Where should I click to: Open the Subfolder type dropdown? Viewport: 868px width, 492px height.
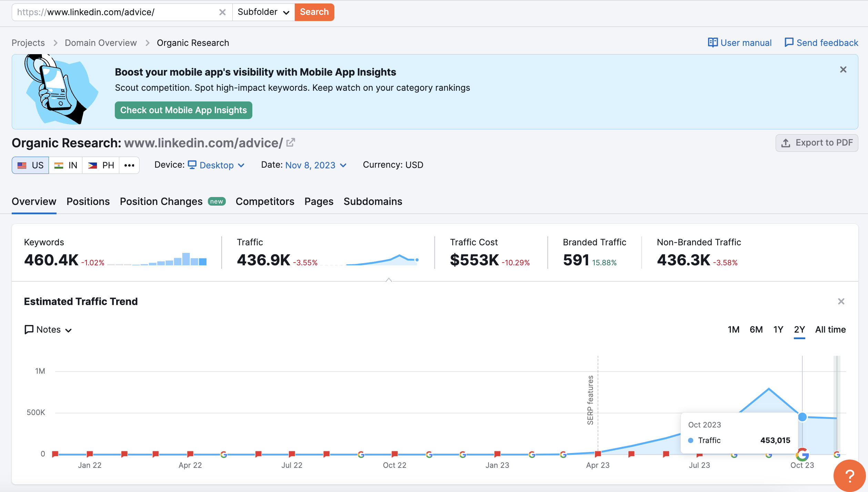pos(263,12)
